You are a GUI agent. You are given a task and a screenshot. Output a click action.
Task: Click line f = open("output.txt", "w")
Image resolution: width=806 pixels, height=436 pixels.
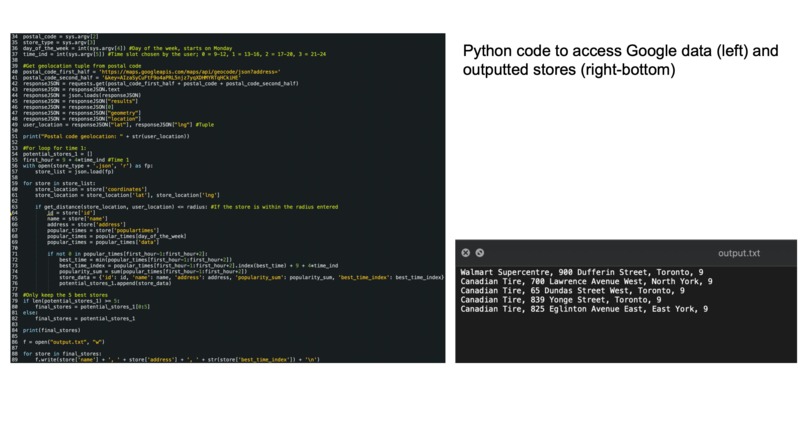pyautogui.click(x=64, y=342)
